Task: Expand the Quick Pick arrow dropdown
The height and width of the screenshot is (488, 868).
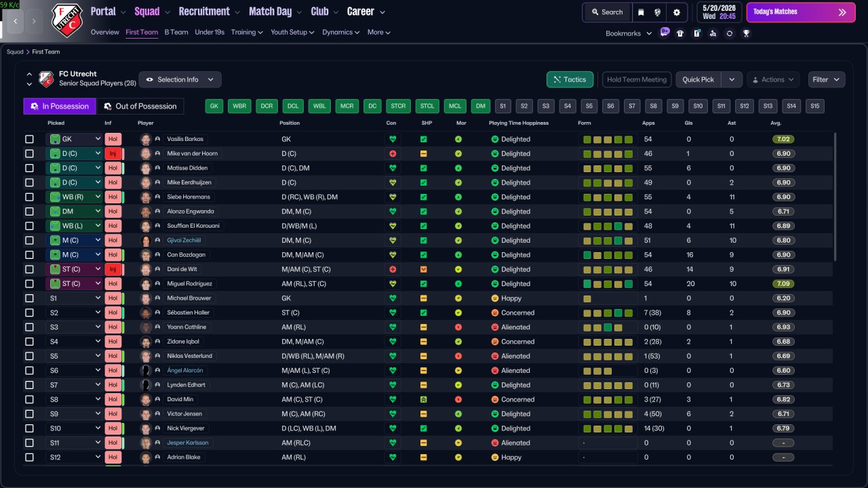Action: pyautogui.click(x=732, y=79)
